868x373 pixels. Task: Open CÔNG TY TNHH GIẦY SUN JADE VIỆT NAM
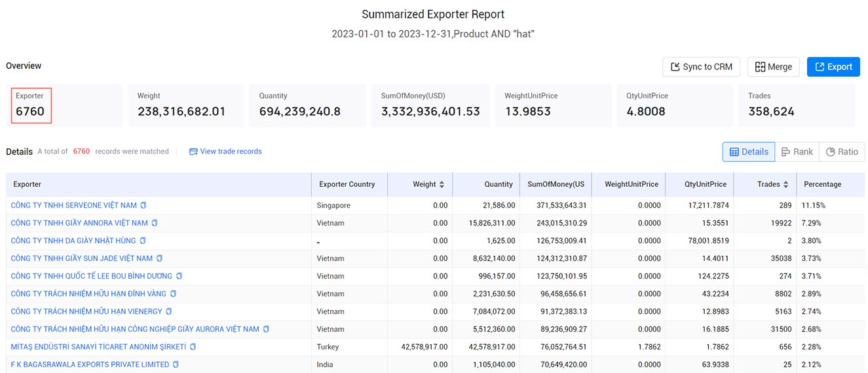(82, 258)
